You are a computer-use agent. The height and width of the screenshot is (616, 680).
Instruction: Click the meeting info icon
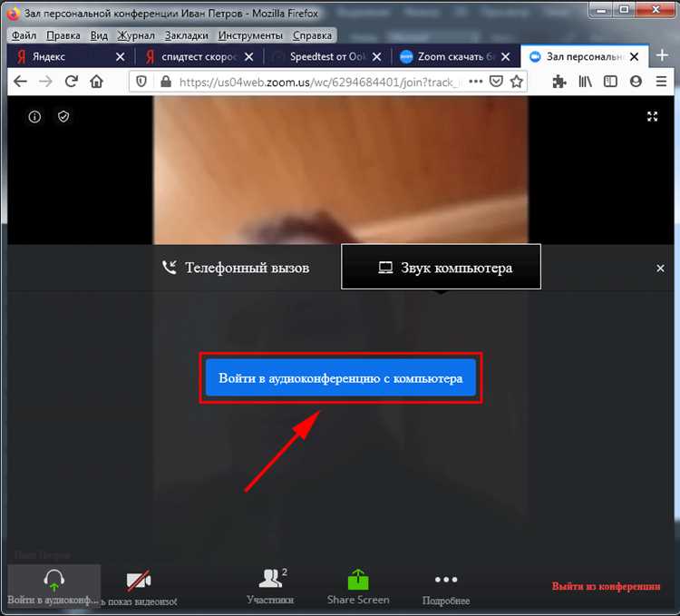tap(34, 117)
